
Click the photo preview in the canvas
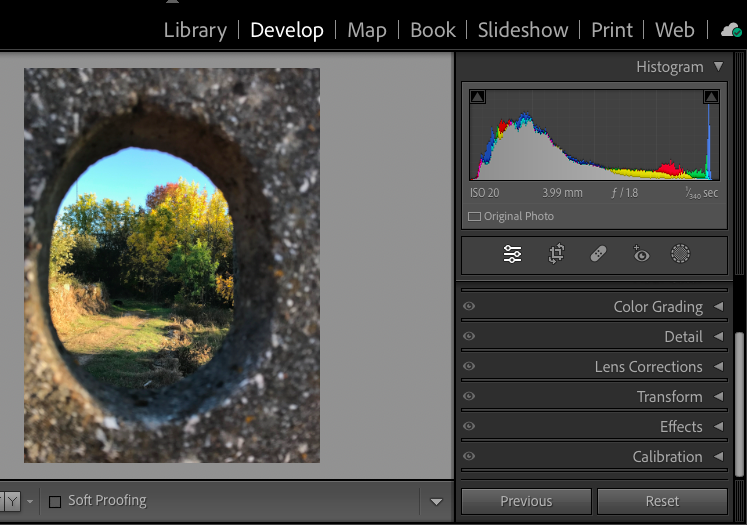click(172, 265)
